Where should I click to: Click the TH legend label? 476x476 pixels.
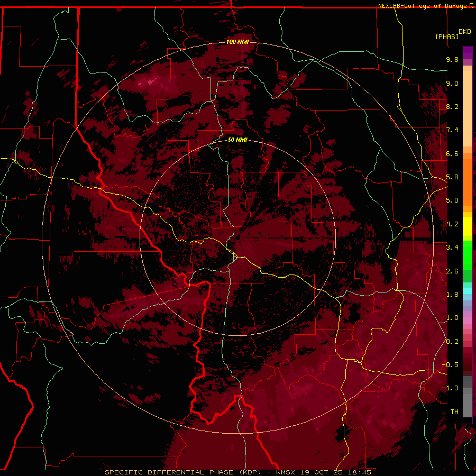pos(454,412)
